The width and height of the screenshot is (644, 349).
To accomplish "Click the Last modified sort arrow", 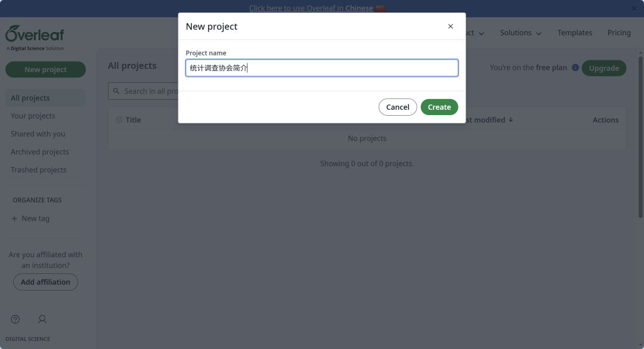I will (510, 120).
